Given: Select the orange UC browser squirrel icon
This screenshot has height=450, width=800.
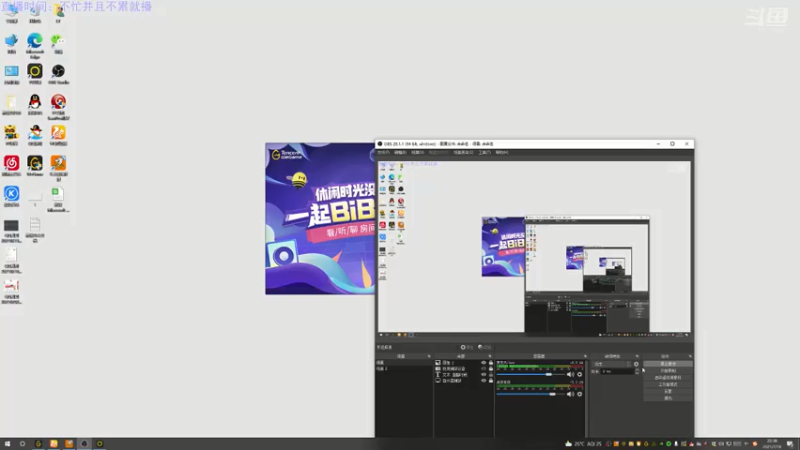Looking at the screenshot, I should coord(58,133).
